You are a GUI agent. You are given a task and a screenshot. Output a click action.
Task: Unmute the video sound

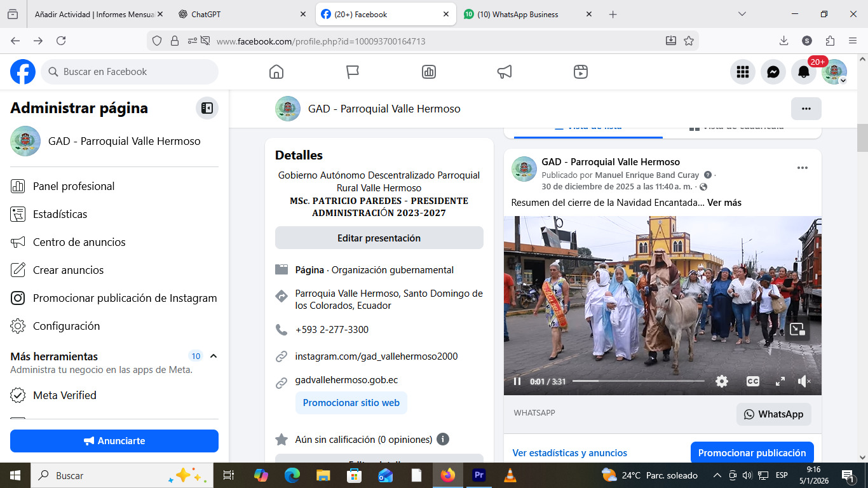[x=804, y=381]
